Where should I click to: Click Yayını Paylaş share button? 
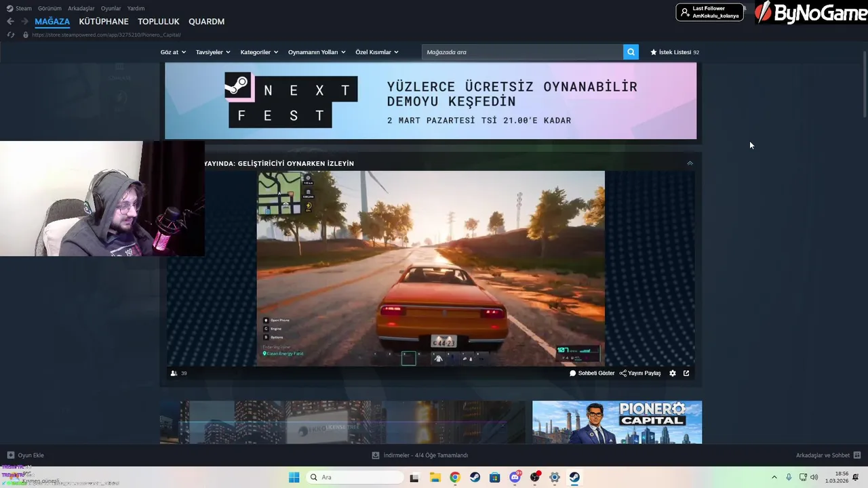coord(640,373)
